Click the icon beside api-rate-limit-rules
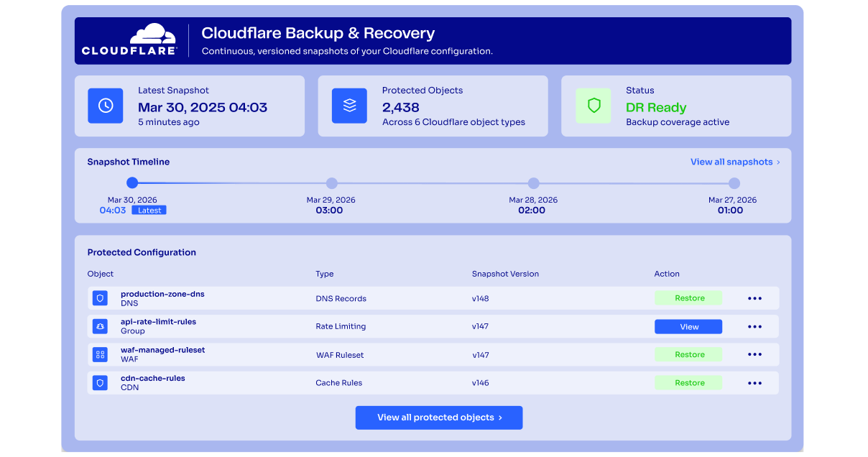Screen dimensions: 868x457 coord(100,326)
